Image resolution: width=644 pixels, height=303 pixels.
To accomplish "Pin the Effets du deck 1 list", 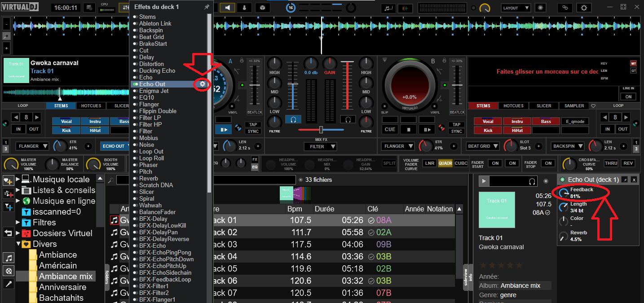I will tap(207, 7).
